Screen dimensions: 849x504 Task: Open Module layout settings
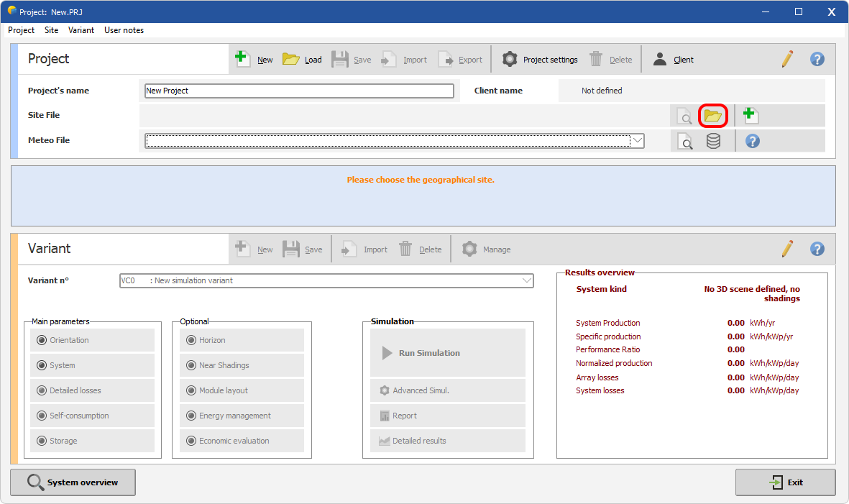242,390
